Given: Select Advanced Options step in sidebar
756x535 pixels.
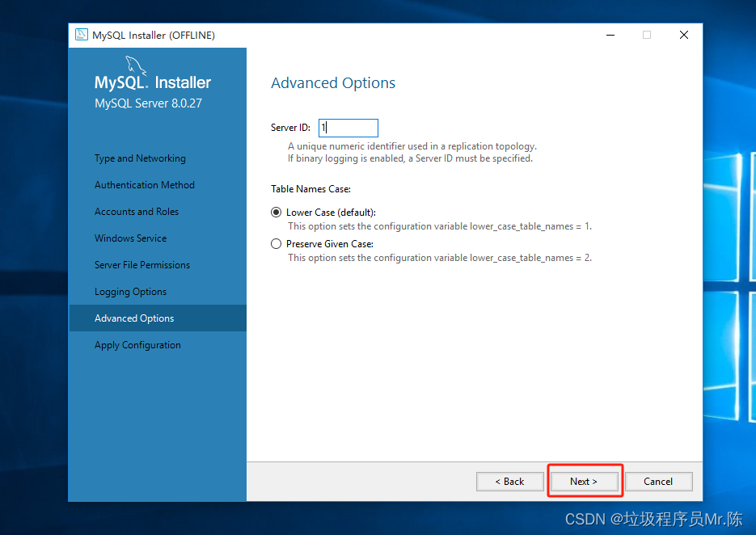Looking at the screenshot, I should coord(158,318).
